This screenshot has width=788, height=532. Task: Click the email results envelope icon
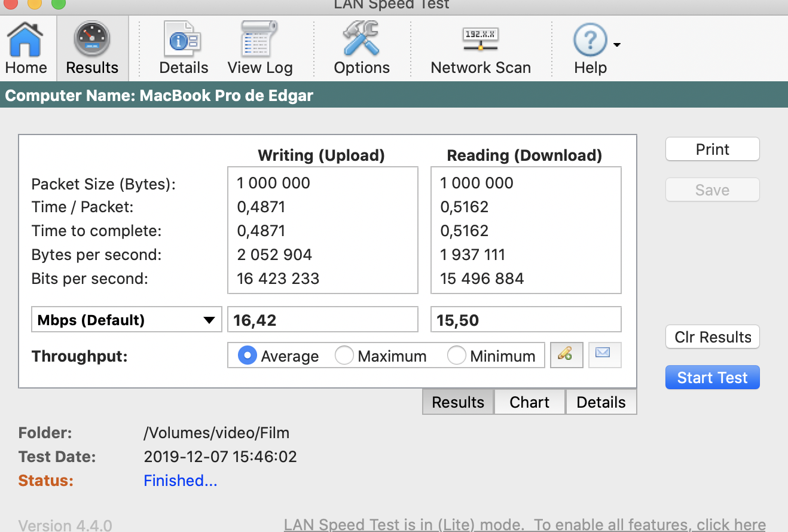605,354
